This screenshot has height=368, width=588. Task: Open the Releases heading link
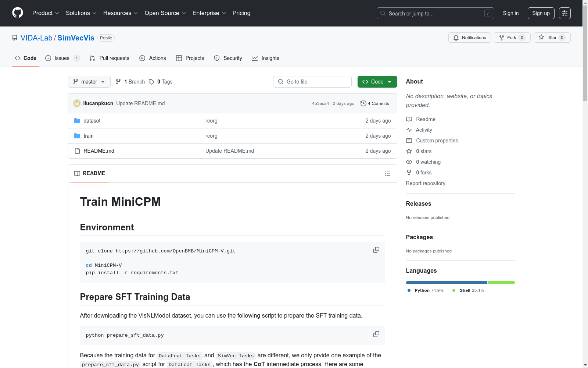tap(419, 204)
